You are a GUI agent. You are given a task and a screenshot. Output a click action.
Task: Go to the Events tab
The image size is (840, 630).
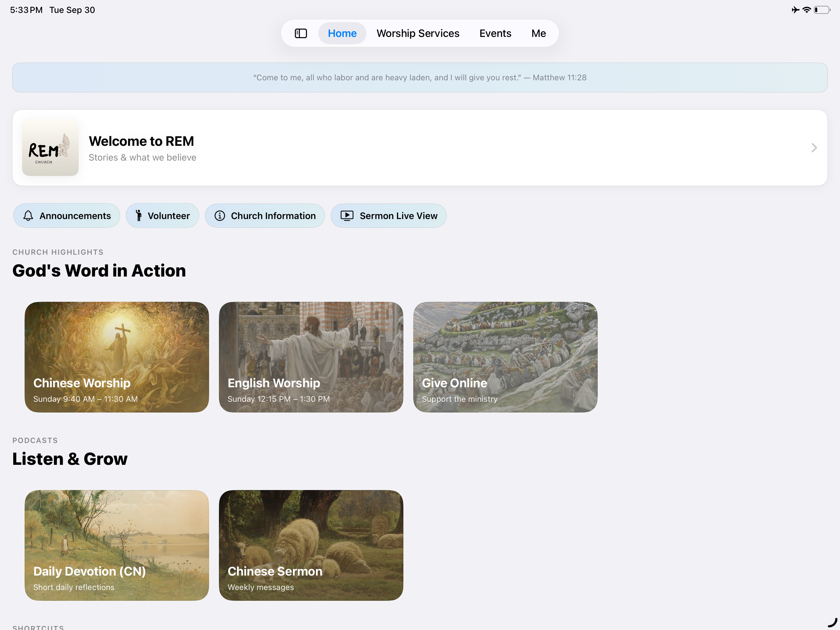tap(495, 34)
